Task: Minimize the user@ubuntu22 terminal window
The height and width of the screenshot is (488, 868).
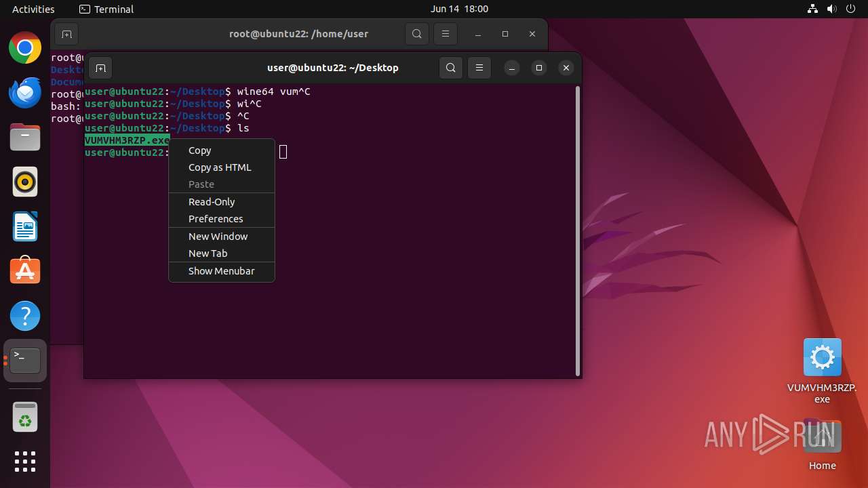Action: click(x=512, y=68)
